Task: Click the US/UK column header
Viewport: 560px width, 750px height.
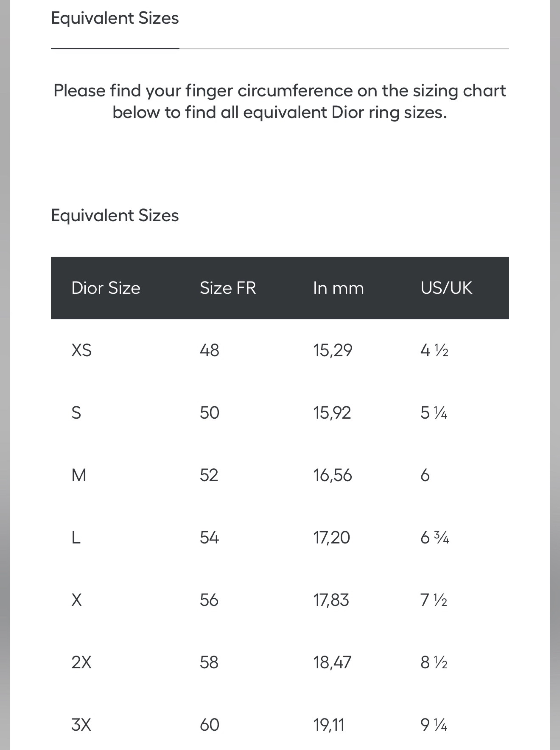Action: pyautogui.click(x=446, y=288)
